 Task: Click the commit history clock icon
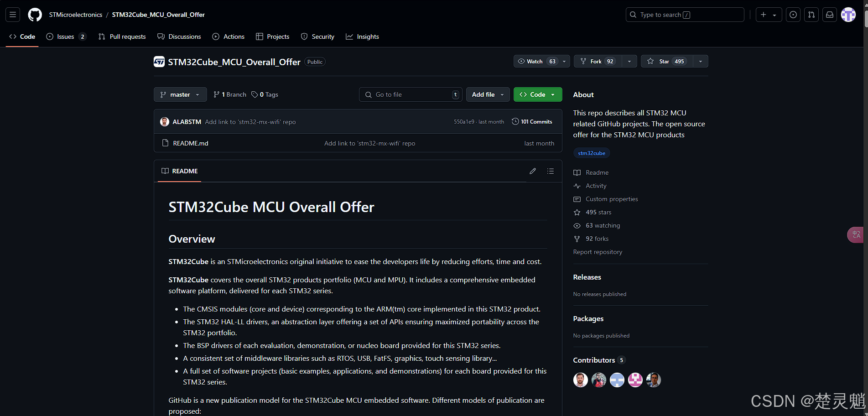coord(515,121)
